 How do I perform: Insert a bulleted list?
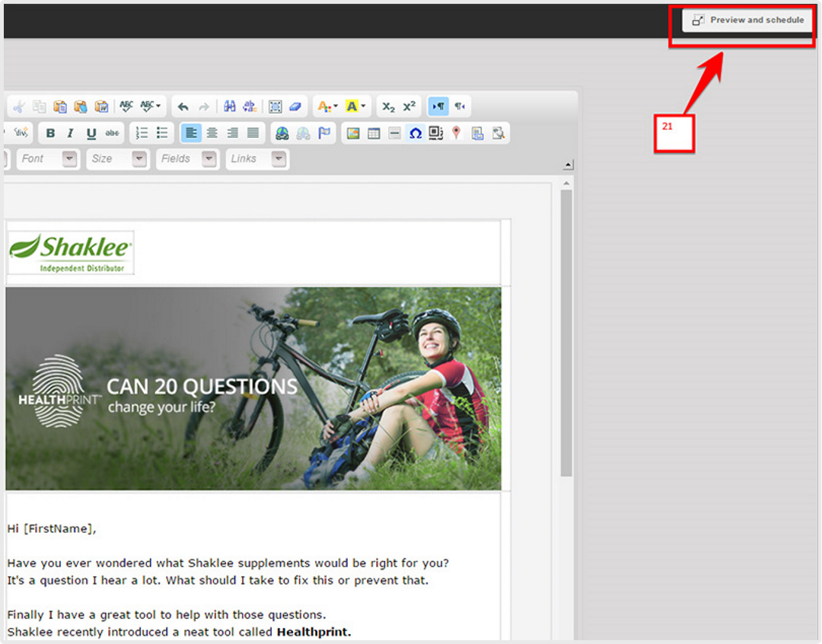pyautogui.click(x=162, y=133)
